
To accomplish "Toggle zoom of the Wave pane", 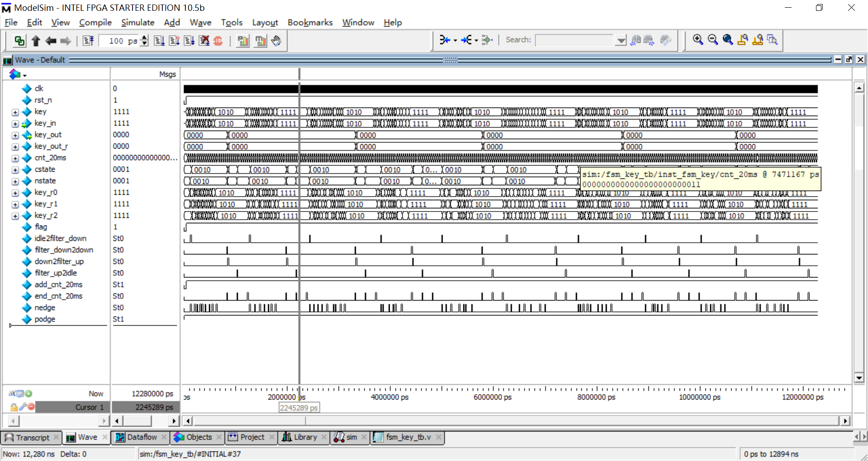I will (838, 60).
